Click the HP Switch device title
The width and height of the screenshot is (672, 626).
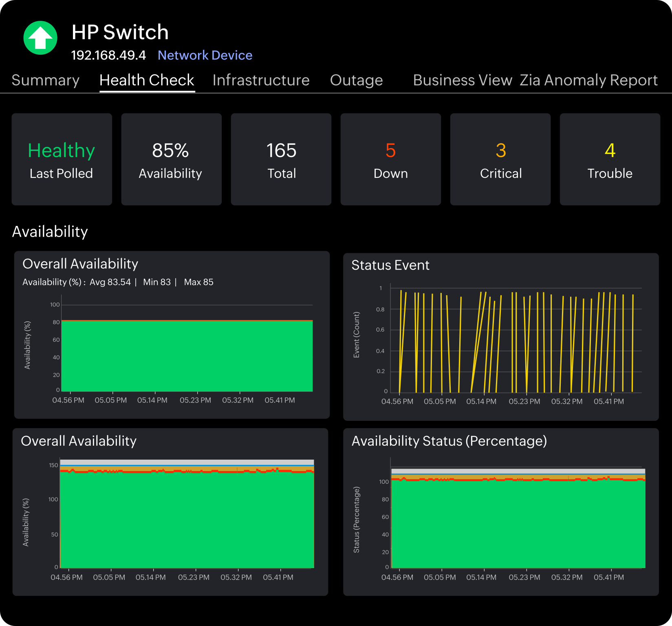coord(120,32)
